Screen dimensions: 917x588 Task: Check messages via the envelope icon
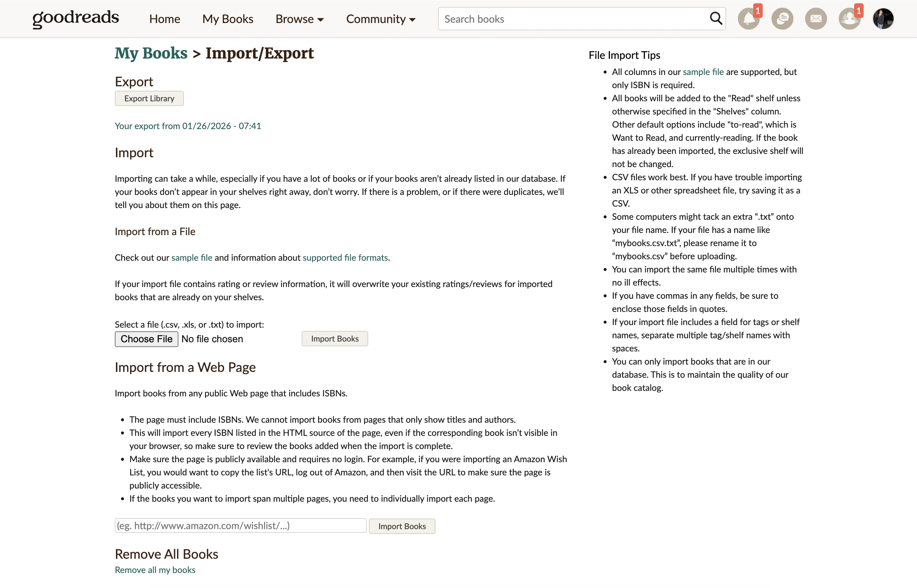816,18
